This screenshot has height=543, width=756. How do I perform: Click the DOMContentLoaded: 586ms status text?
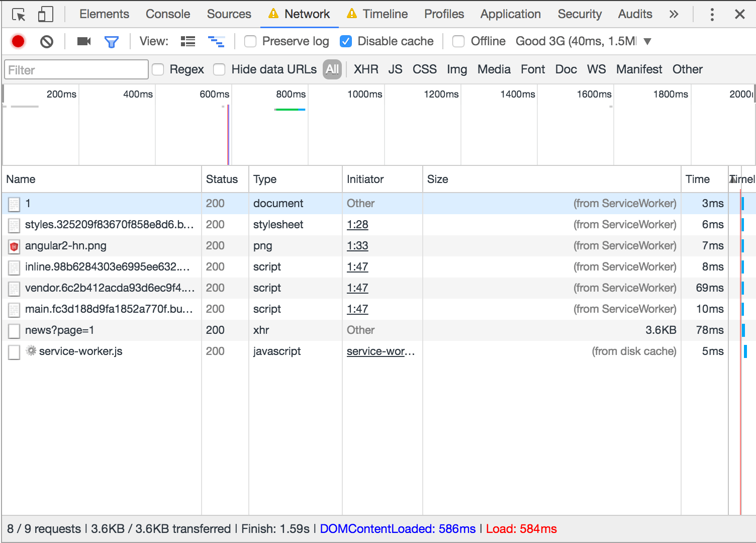tap(398, 529)
